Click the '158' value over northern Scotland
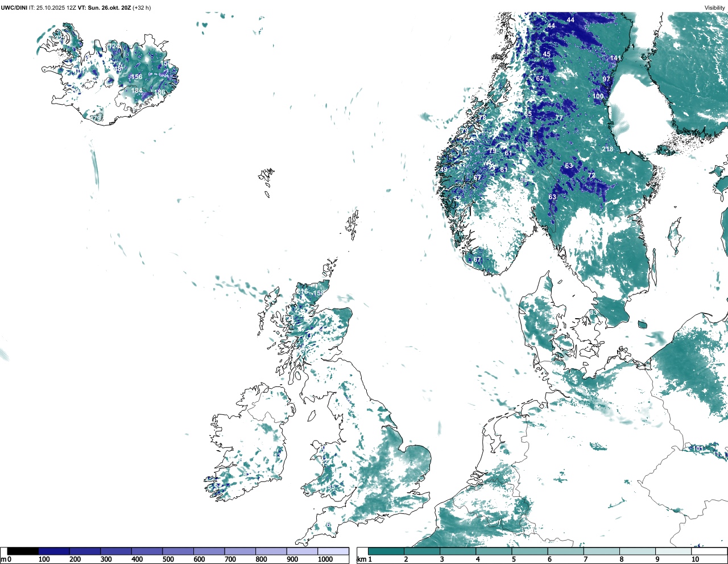The height and width of the screenshot is (564, 728). (x=318, y=294)
